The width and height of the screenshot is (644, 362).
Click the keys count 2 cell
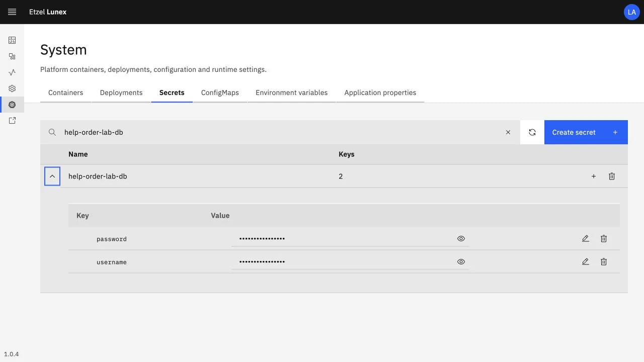point(341,176)
